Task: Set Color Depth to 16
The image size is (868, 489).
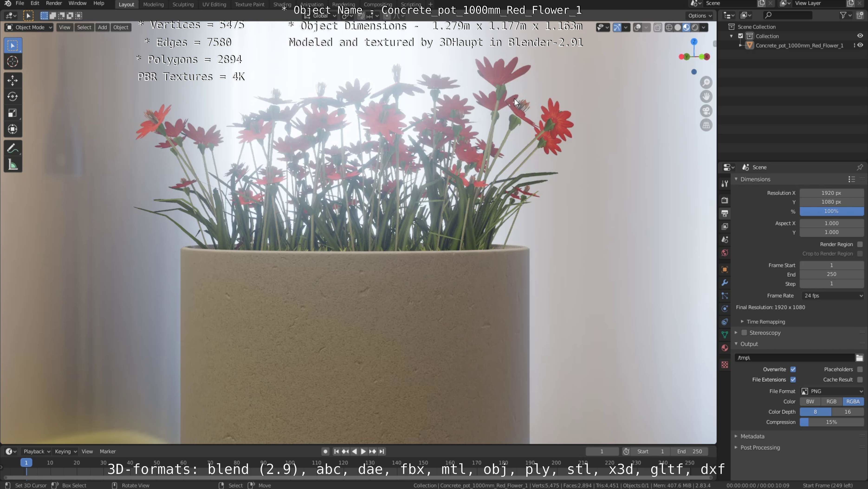Action: tap(848, 412)
